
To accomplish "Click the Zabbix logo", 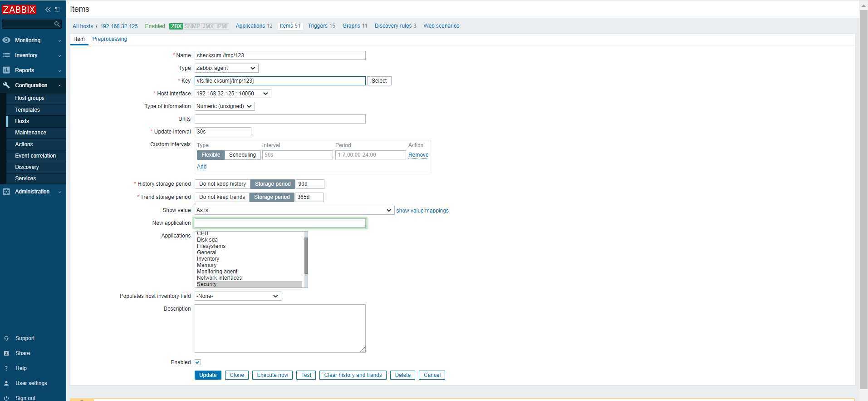I will click(19, 9).
